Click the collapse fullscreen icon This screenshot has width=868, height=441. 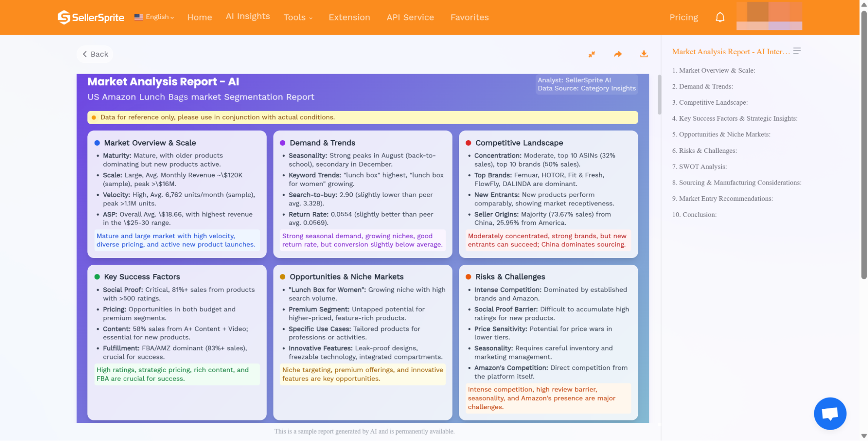591,54
